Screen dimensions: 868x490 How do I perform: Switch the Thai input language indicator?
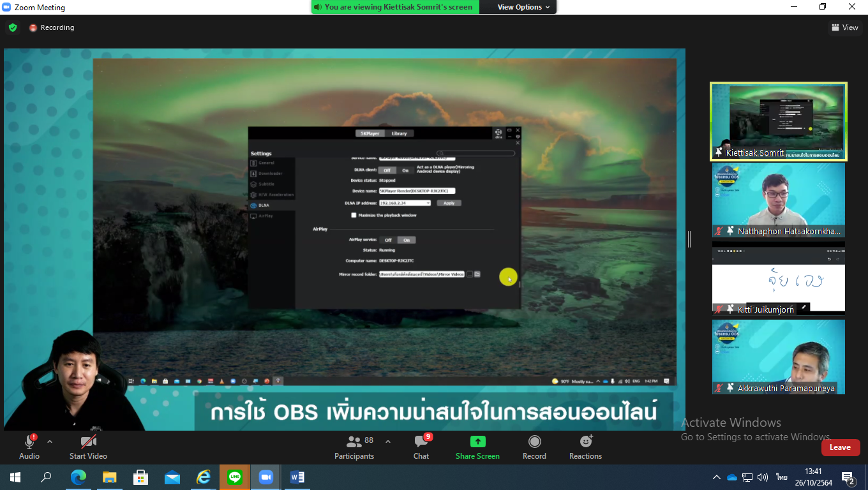(782, 477)
